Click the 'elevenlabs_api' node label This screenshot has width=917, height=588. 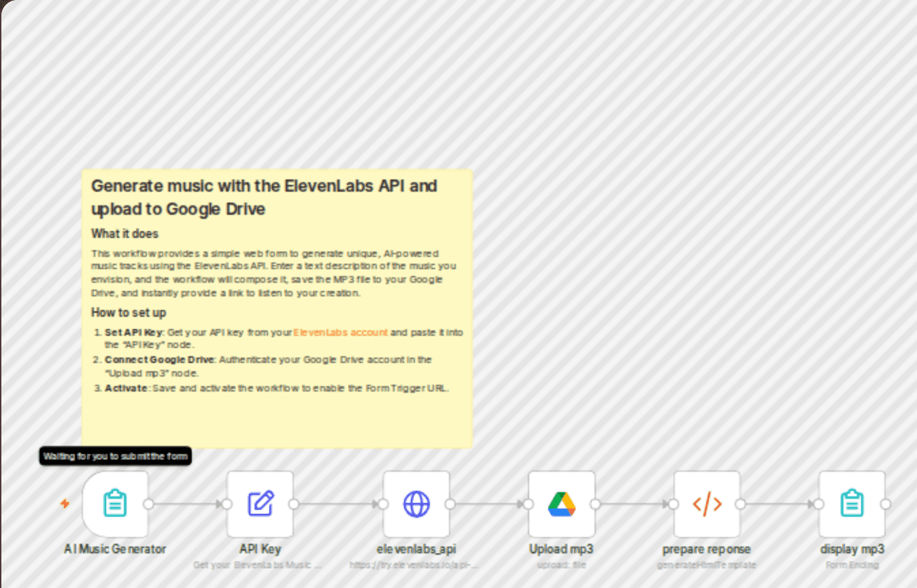click(x=416, y=549)
